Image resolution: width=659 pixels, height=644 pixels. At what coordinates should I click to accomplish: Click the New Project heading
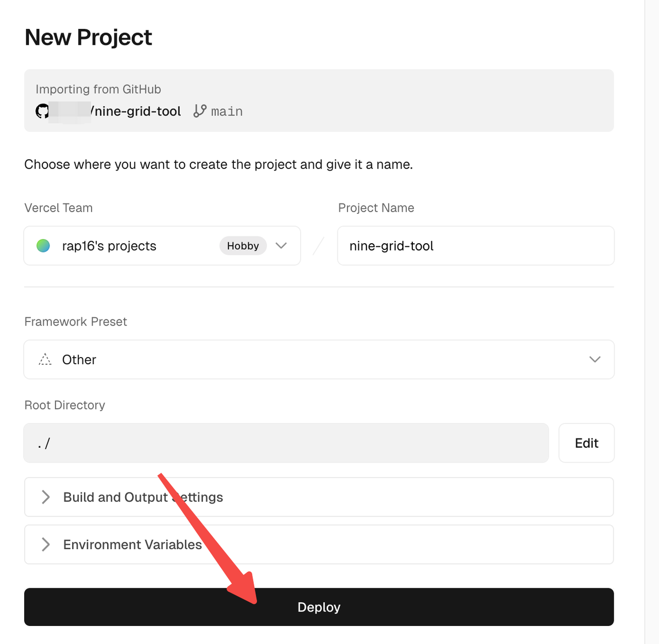click(x=88, y=38)
